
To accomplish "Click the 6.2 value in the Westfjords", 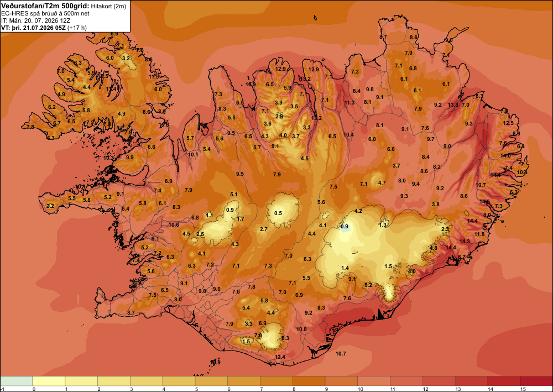I will click(x=52, y=107).
